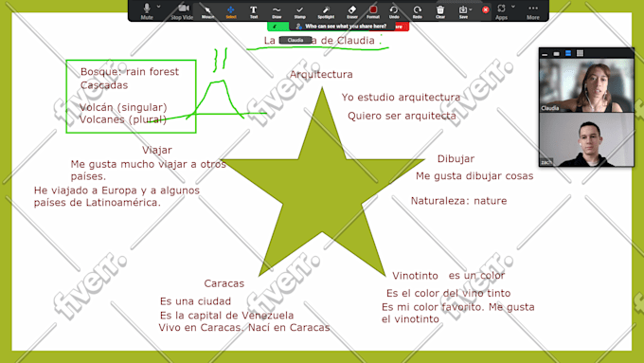Click 'Es el color del vino tinto'
The width and height of the screenshot is (644, 363).
(448, 293)
